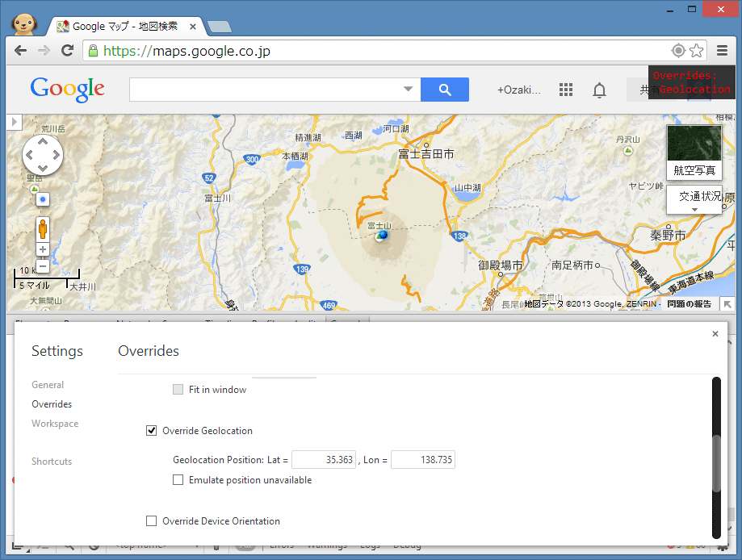Click 富士吉田市 label on the map
The height and width of the screenshot is (560, 742).
click(425, 154)
